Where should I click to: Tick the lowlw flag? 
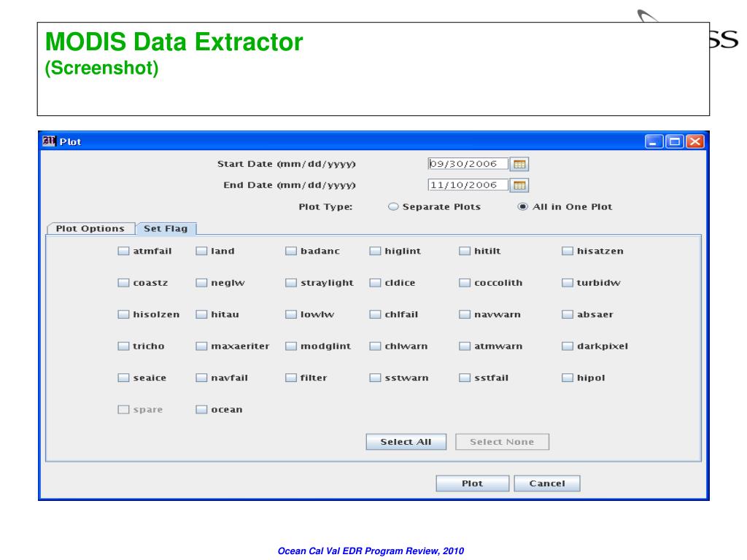pos(291,314)
